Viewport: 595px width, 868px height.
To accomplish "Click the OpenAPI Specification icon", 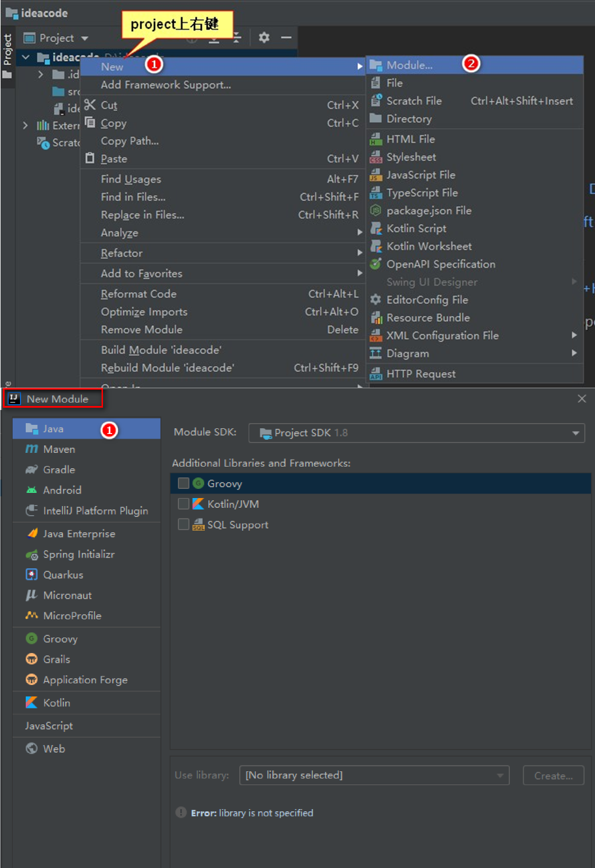I will [375, 264].
